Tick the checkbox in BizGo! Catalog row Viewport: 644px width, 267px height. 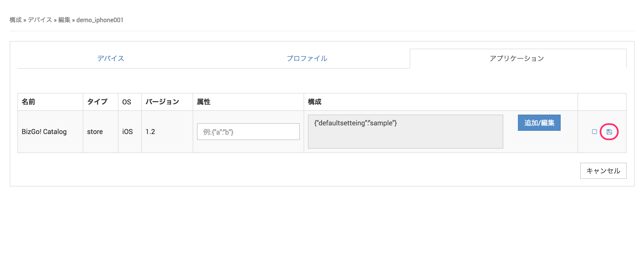594,132
